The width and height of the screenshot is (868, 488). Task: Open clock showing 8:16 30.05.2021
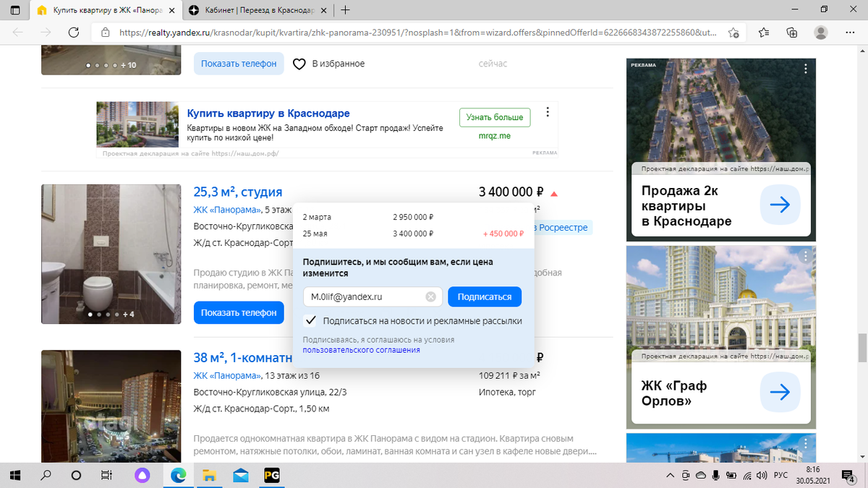point(813,475)
